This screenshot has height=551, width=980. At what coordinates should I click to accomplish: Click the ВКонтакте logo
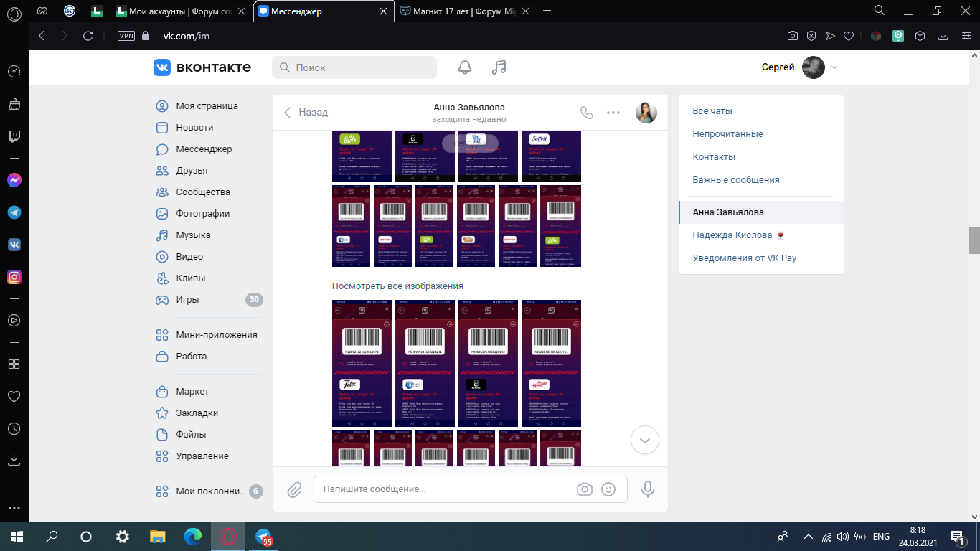click(x=202, y=67)
